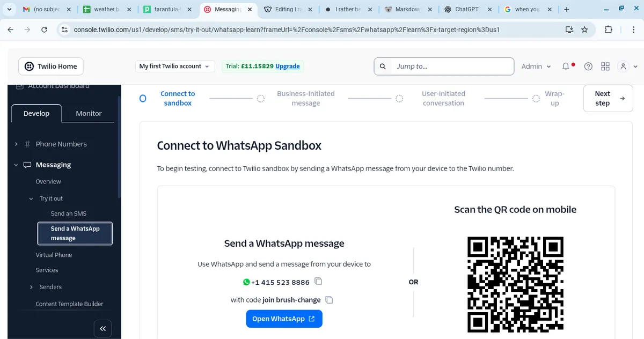
Task: Copy the join brush-change code
Action: click(x=330, y=300)
